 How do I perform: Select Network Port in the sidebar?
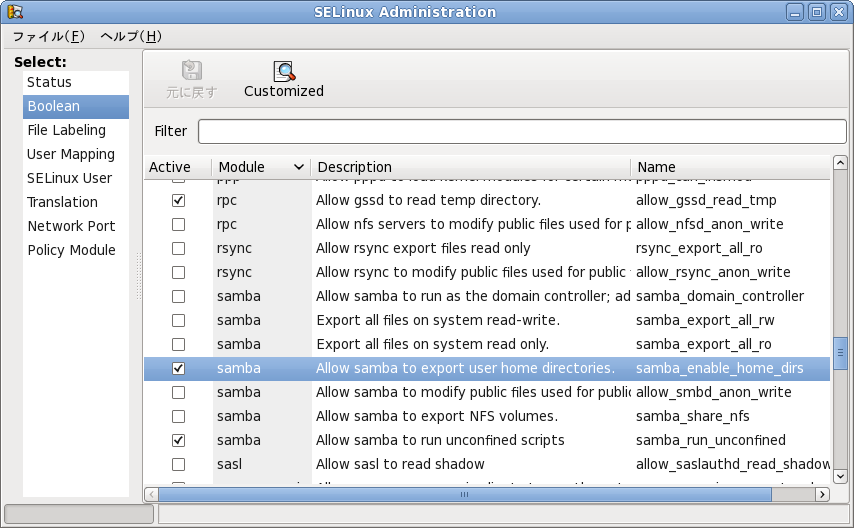[x=71, y=226]
